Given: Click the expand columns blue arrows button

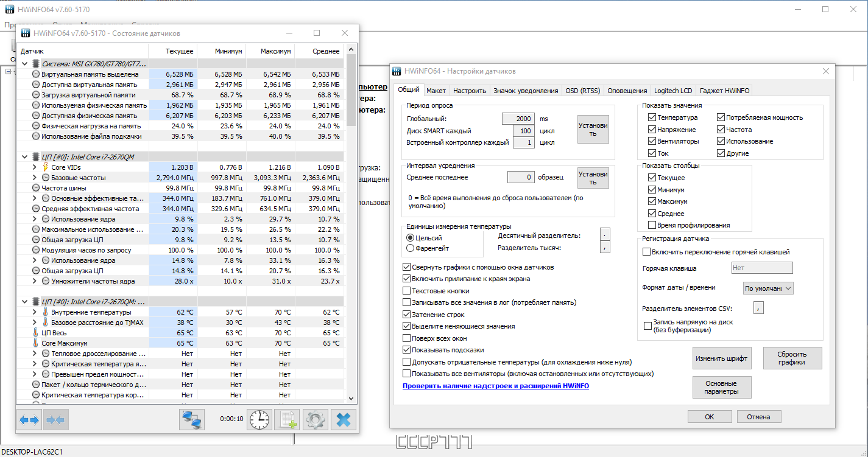Looking at the screenshot, I should pyautogui.click(x=29, y=420).
